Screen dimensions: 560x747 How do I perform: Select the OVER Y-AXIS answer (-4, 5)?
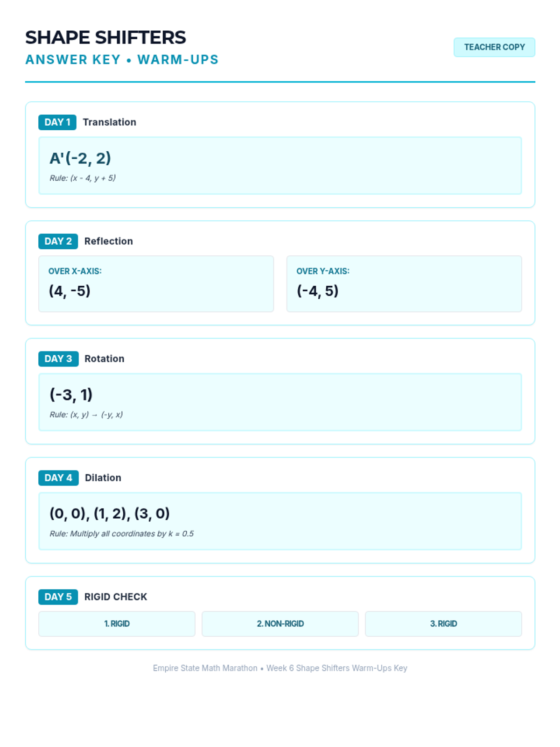[317, 291]
